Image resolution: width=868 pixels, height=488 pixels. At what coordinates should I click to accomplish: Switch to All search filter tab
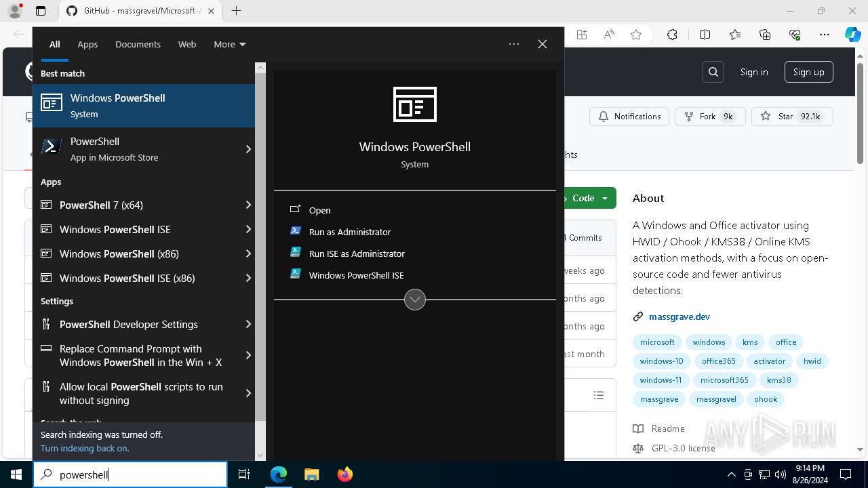[x=55, y=44]
